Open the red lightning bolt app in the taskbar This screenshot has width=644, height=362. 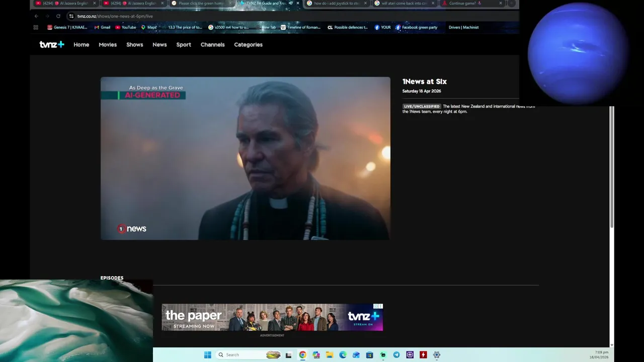pyautogui.click(x=423, y=355)
